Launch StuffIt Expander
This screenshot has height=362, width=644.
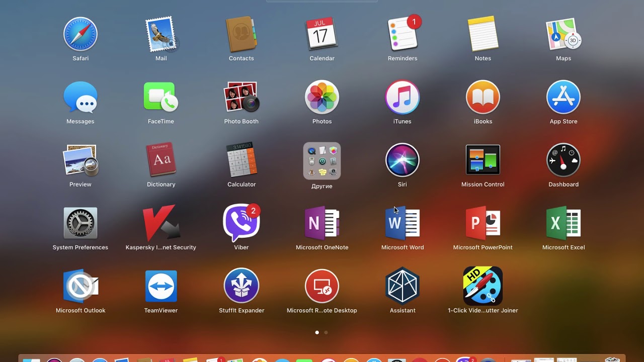click(x=242, y=287)
